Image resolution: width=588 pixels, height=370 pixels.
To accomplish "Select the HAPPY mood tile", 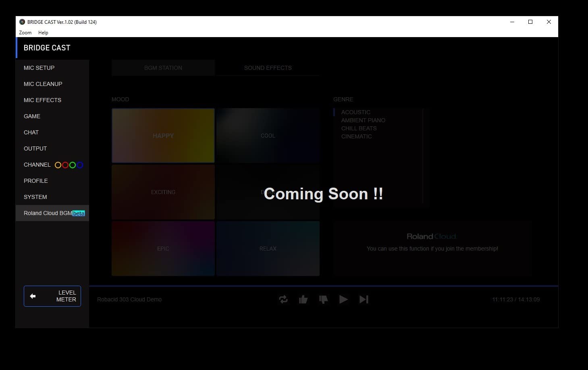I will [163, 136].
